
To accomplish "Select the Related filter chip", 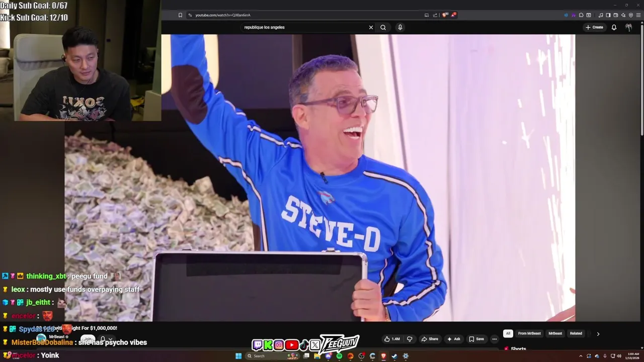I will [x=576, y=333].
